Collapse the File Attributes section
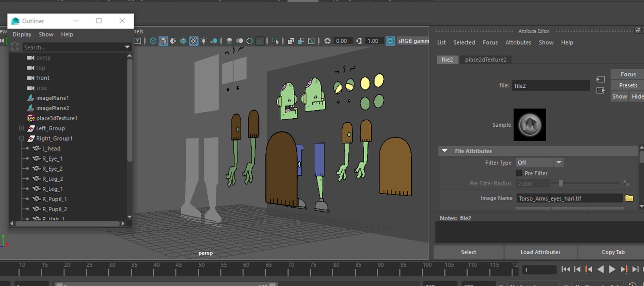Viewport: 644px width, 286px height. point(445,151)
